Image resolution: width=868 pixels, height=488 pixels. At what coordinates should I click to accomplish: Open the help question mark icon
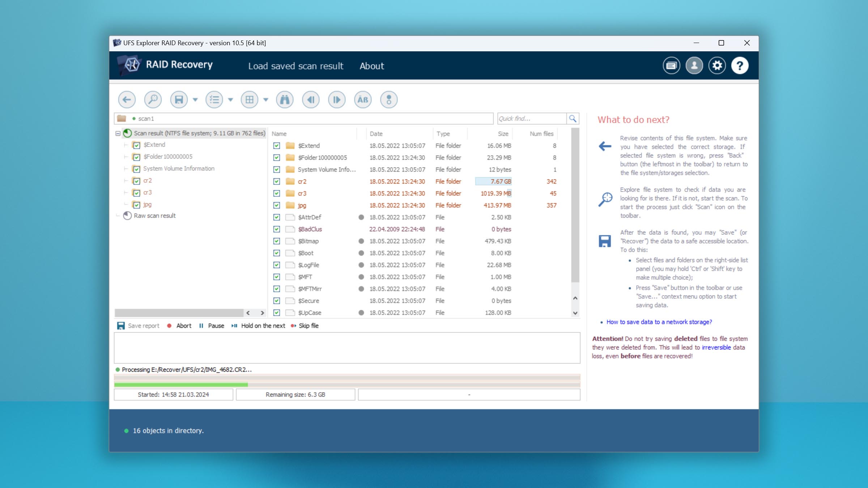(740, 65)
